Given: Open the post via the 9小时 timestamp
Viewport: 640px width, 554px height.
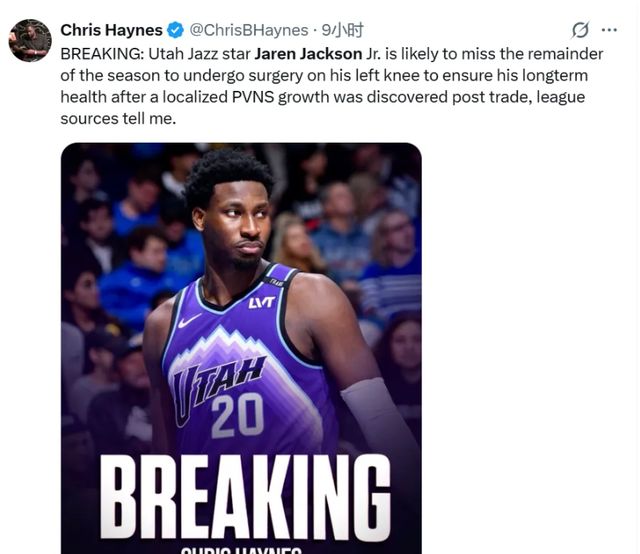Looking at the screenshot, I should tap(342, 30).
